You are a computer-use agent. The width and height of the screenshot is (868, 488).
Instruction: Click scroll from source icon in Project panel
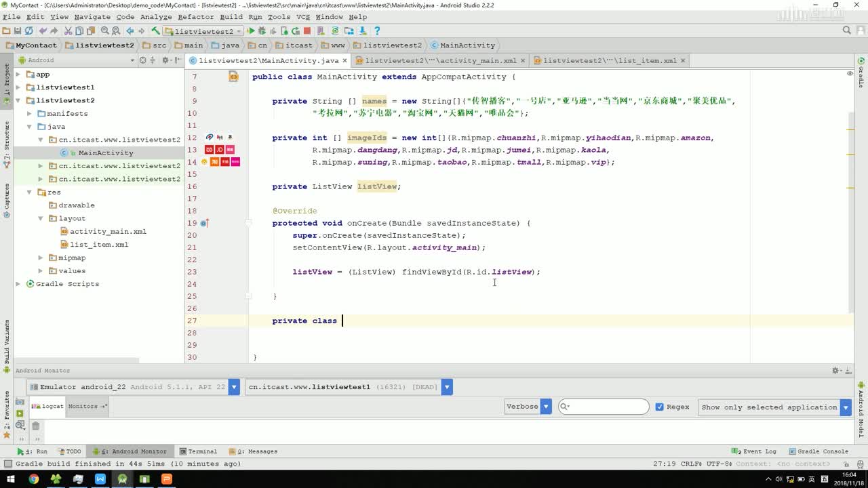143,60
